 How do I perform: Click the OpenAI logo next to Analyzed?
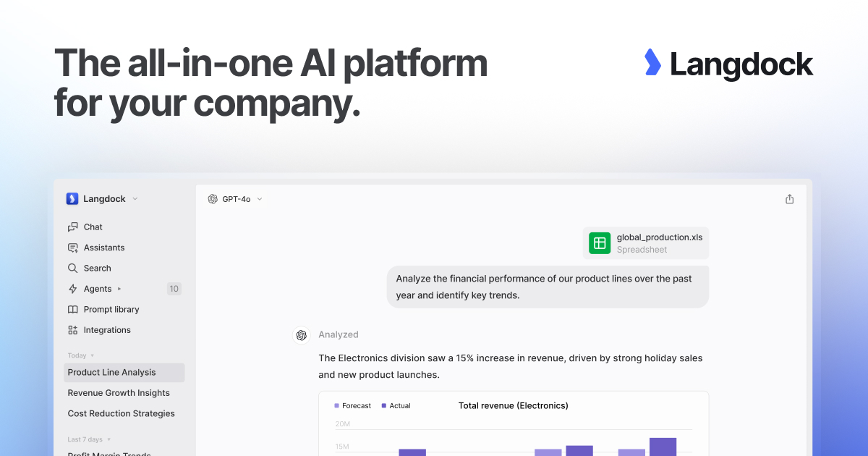(x=301, y=334)
